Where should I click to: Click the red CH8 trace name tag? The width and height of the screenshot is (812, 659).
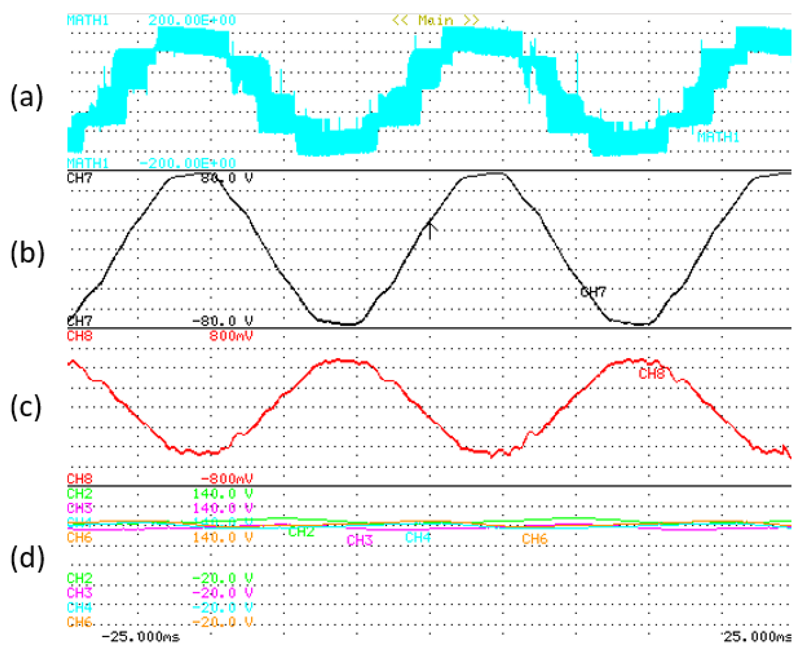click(651, 374)
